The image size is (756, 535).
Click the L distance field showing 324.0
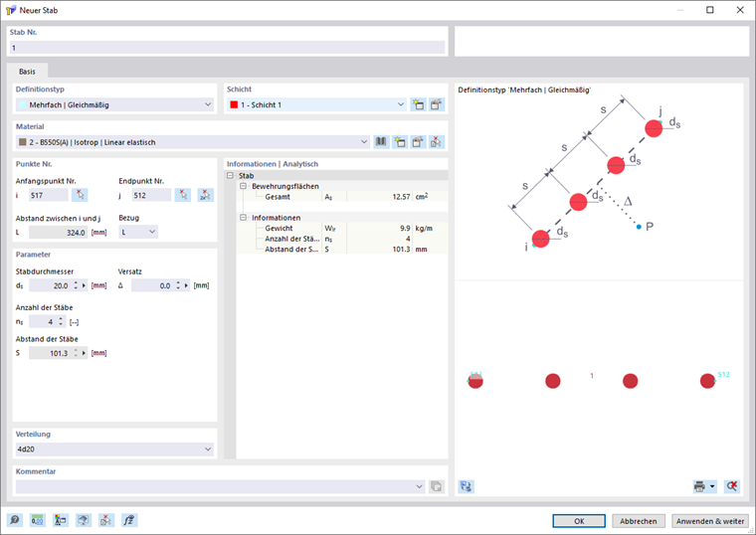point(58,232)
